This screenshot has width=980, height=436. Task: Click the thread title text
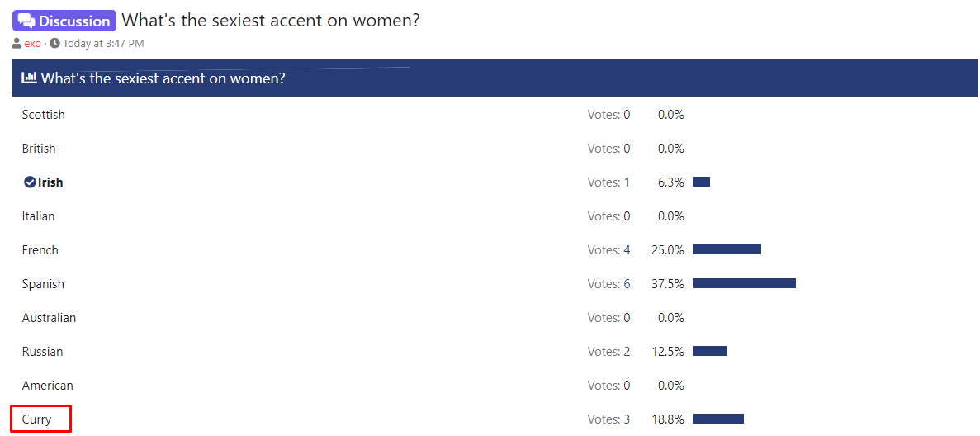click(271, 20)
